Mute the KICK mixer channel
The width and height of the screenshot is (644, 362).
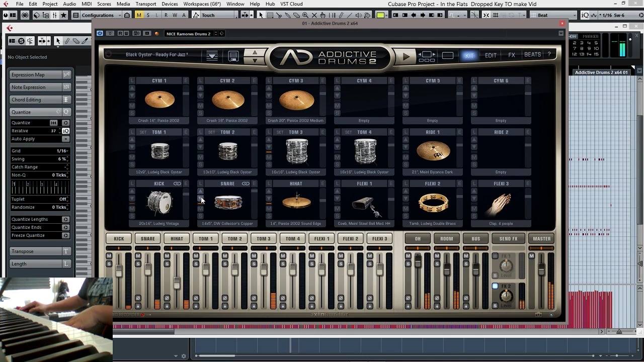(109, 256)
